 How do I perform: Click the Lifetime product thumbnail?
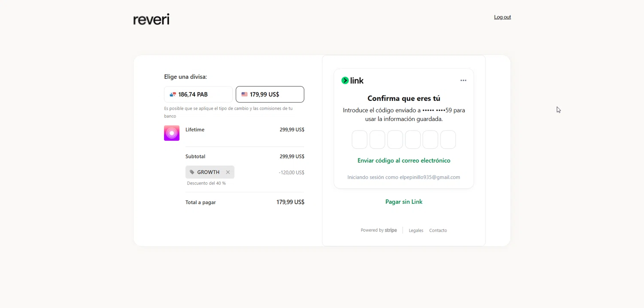[x=172, y=133]
